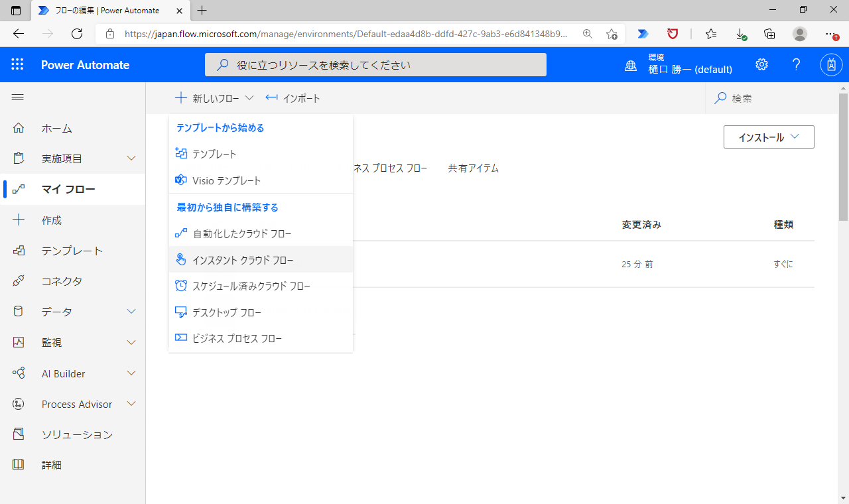Open the インストール dropdown
The height and width of the screenshot is (504, 849).
point(769,137)
